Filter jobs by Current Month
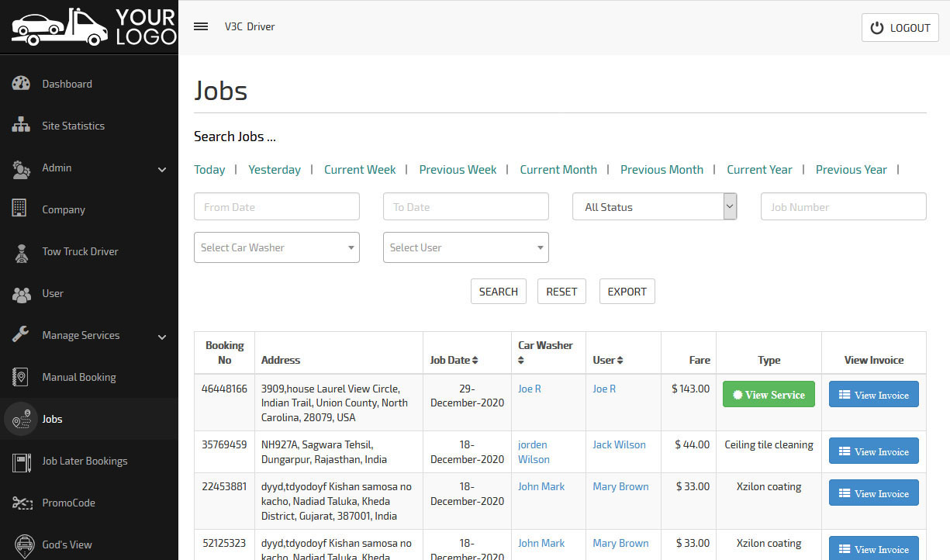 coord(558,169)
